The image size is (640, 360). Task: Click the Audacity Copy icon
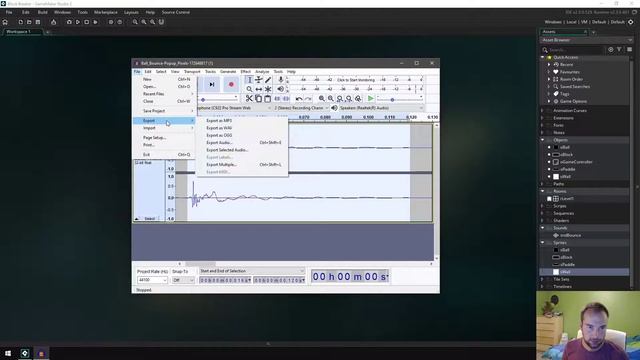click(258, 98)
